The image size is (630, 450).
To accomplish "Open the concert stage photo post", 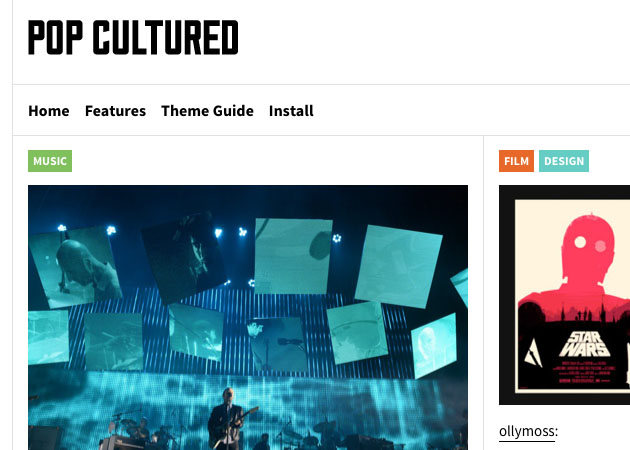I will (248, 317).
